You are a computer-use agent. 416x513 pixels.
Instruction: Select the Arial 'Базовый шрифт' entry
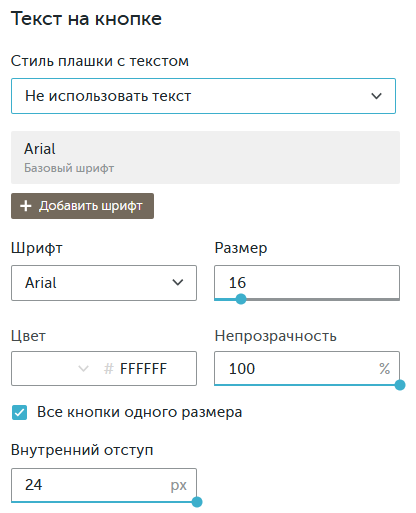coord(205,157)
